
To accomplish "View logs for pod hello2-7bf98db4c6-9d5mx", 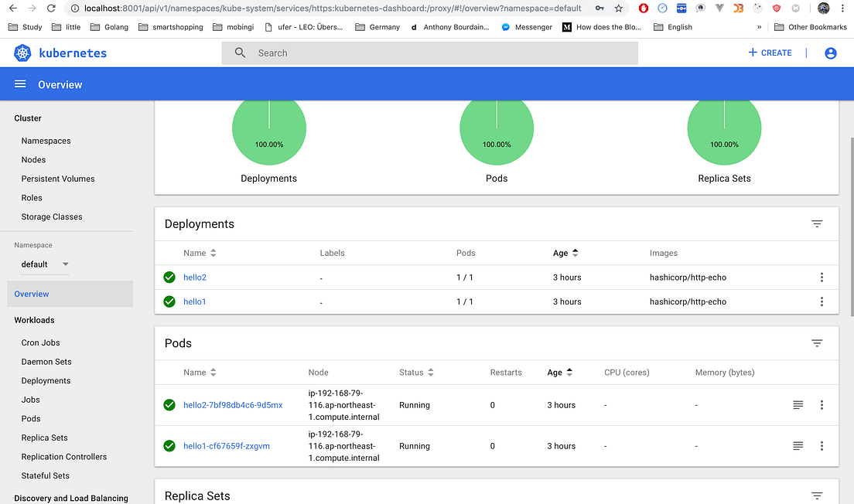I will [x=798, y=404].
